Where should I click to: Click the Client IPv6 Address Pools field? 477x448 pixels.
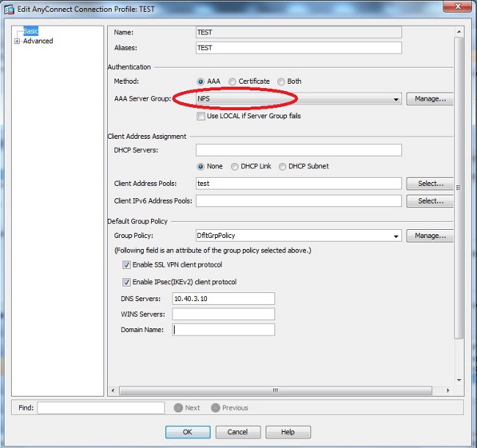[x=299, y=201]
